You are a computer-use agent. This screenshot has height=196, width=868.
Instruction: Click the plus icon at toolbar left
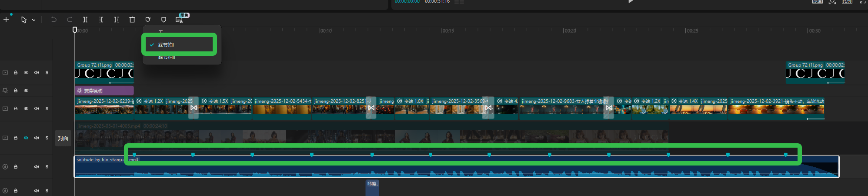coord(6,20)
